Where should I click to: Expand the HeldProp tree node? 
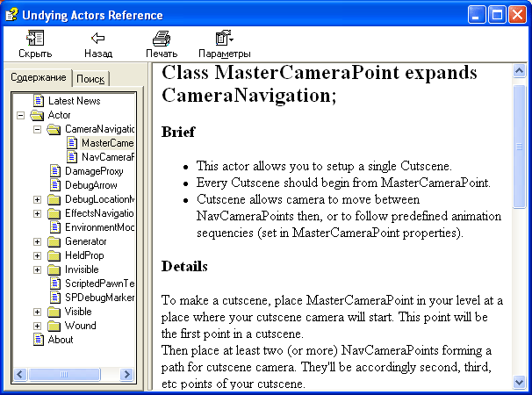coord(38,255)
